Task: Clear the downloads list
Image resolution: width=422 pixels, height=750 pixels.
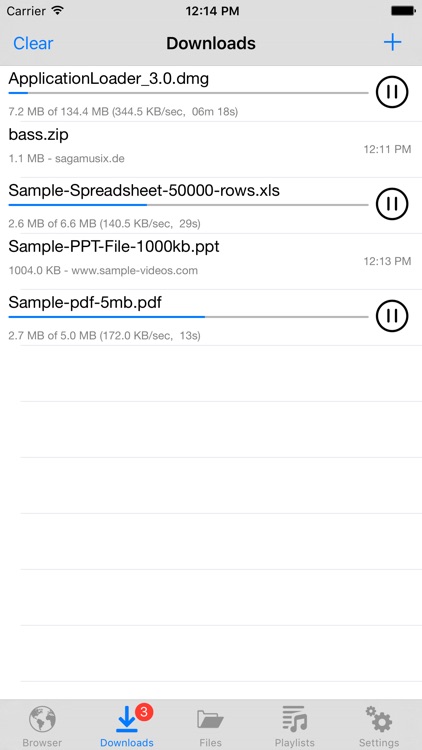Action: coord(33,44)
